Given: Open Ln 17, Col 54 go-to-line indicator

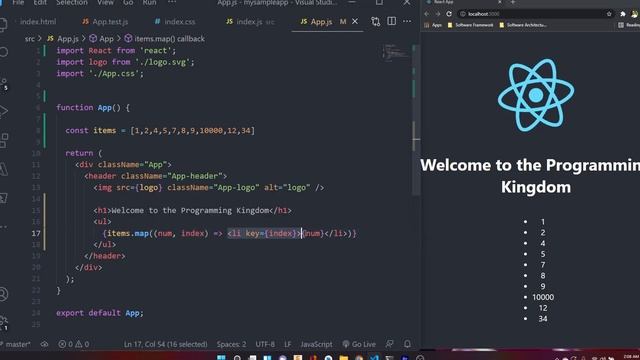Looking at the screenshot, I should (x=165, y=344).
